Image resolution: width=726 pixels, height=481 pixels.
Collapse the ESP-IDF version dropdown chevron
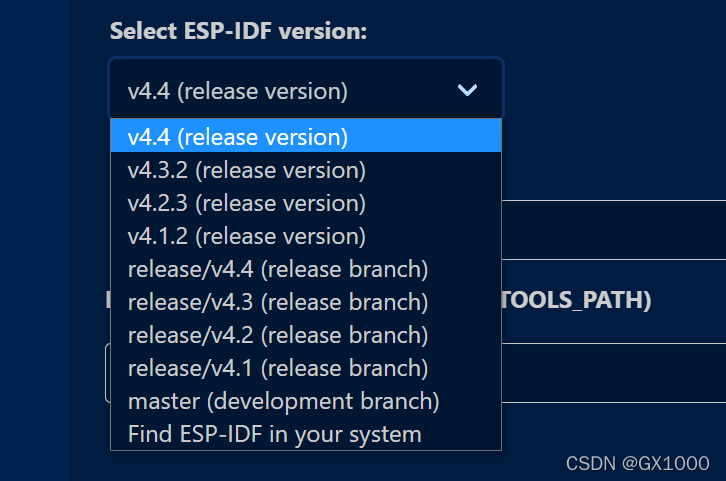point(467,90)
